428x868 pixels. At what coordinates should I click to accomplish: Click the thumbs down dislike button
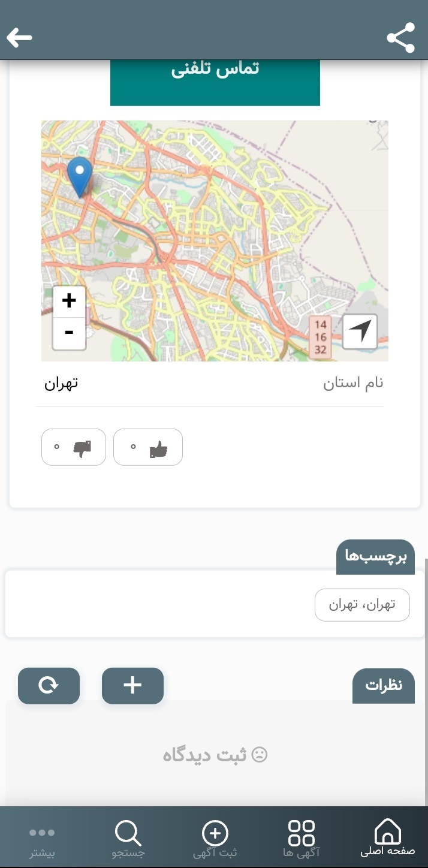74,447
